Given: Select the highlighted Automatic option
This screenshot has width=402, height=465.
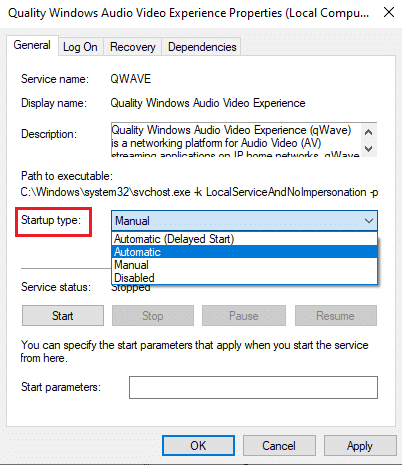Looking at the screenshot, I should click(x=244, y=252).
